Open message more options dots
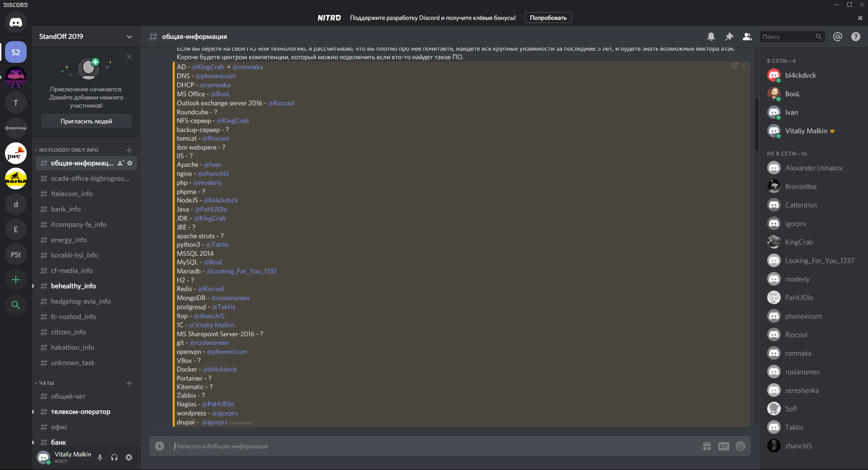This screenshot has height=470, width=868. click(744, 66)
